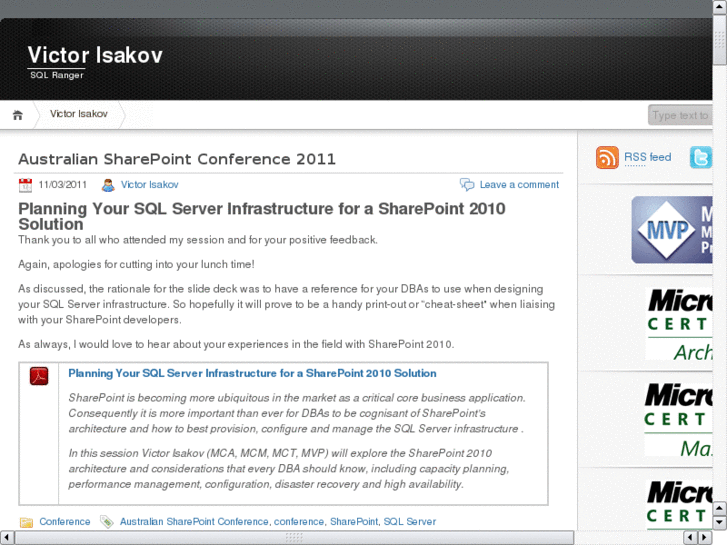Viewport: 727px width, 545px height.
Task: Click the tag icon beside tags list
Action: click(x=107, y=522)
